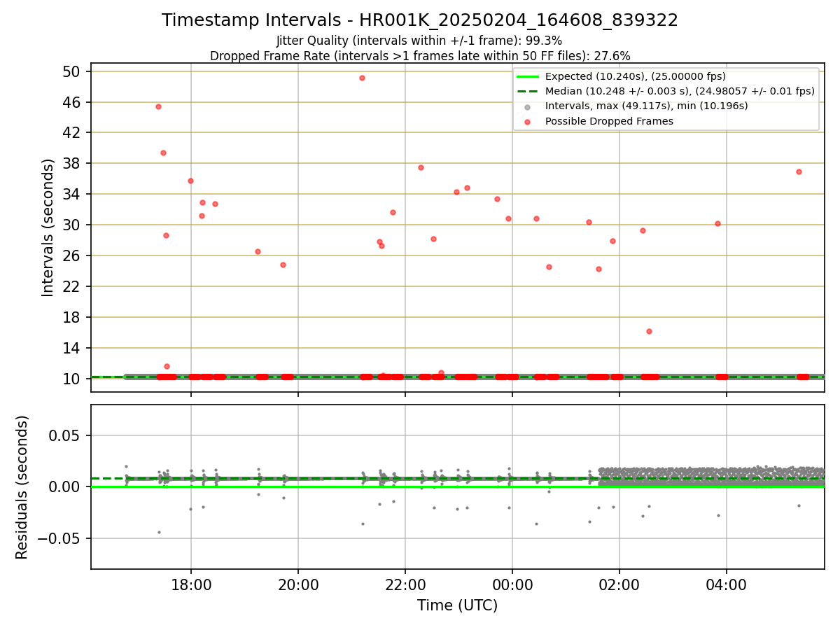
Task: Select the red point near 37 seconds after 05:00
Action: [x=799, y=171]
